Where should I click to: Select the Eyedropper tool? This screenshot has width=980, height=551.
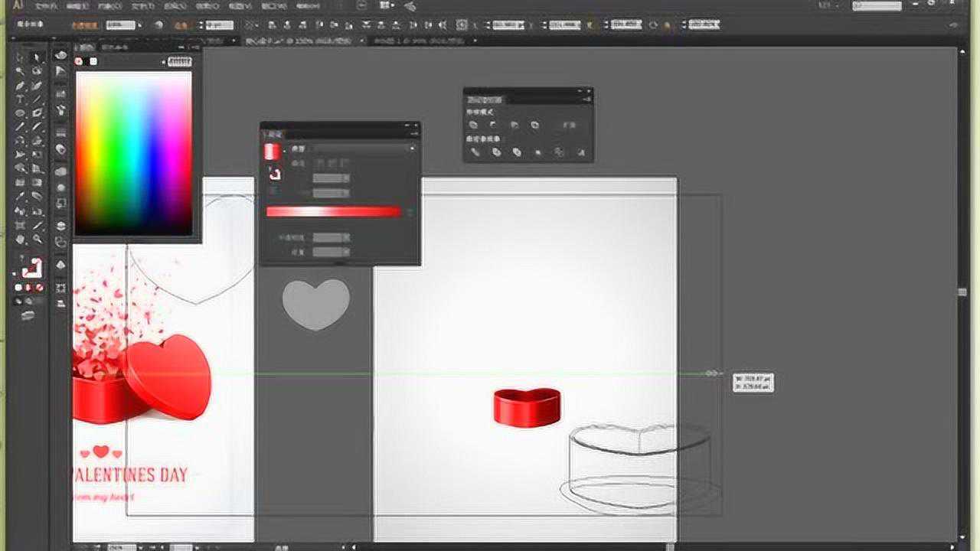[x=19, y=195]
